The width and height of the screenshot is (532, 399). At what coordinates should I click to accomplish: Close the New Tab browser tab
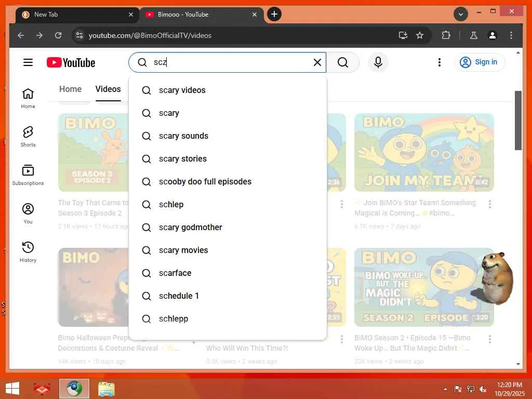130,15
